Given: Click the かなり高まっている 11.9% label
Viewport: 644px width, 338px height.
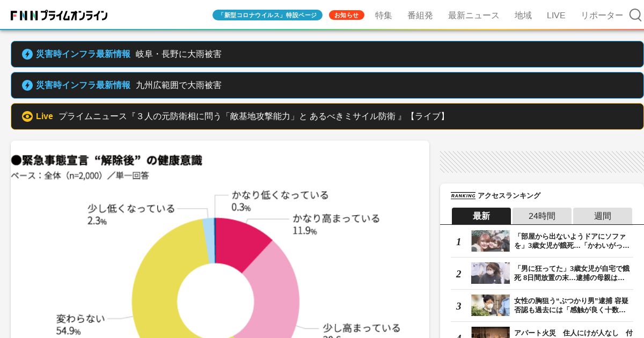Looking at the screenshot, I should pyautogui.click(x=336, y=224).
